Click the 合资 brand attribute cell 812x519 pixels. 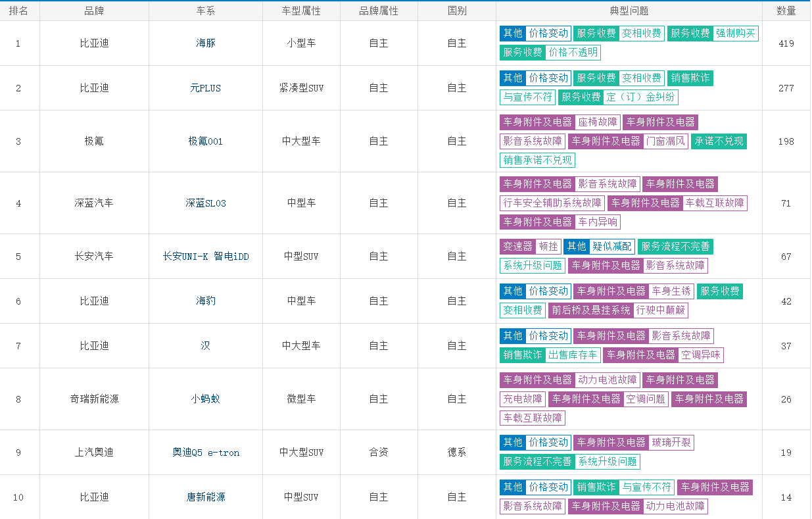(379, 453)
